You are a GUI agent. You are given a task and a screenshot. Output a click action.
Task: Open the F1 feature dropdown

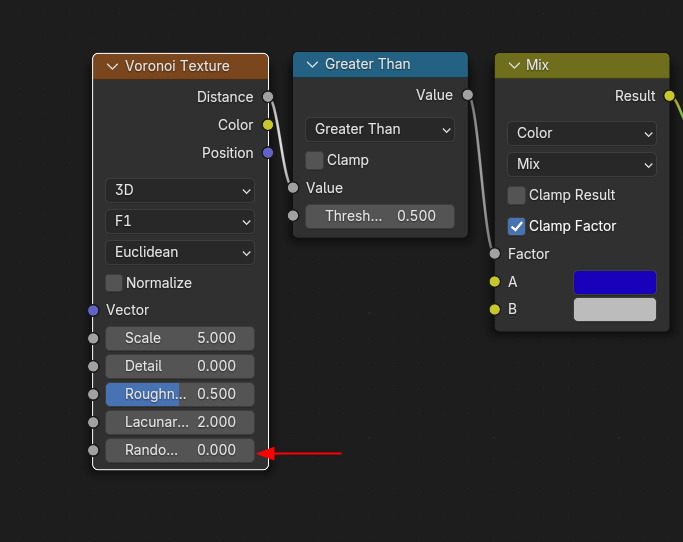[180, 221]
